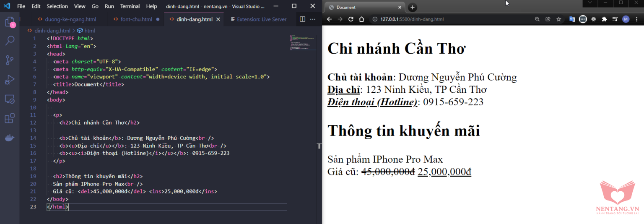Open the Chrome three-dot menu
The height and width of the screenshot is (224, 644).
[637, 19]
